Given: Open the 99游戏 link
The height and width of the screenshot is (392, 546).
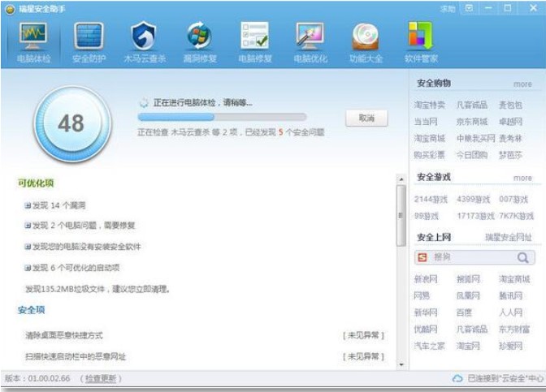Looking at the screenshot, I should [427, 217].
